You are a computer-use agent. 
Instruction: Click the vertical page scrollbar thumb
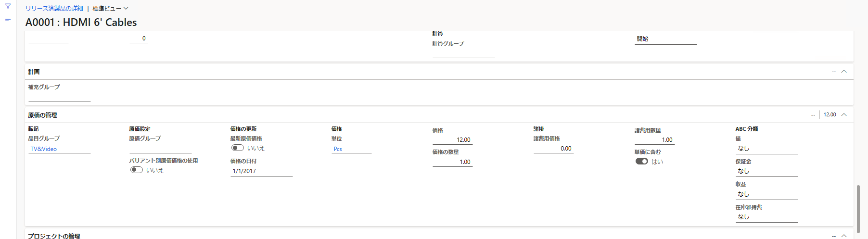858,209
